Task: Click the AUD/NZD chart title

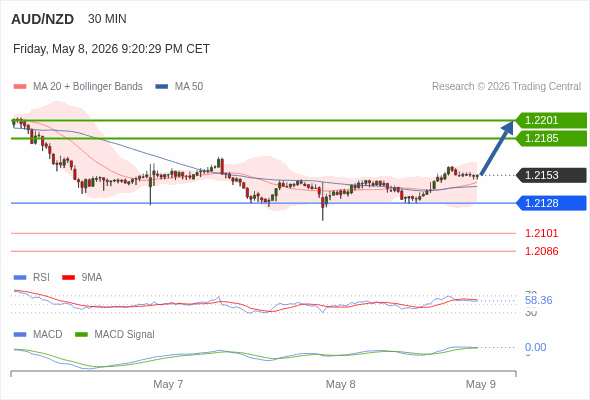Action: 43,19
